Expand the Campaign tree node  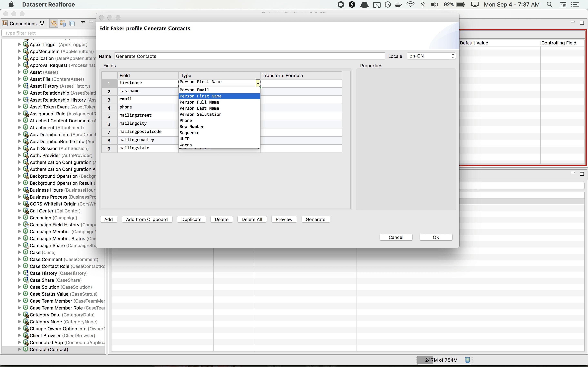pyautogui.click(x=19, y=218)
